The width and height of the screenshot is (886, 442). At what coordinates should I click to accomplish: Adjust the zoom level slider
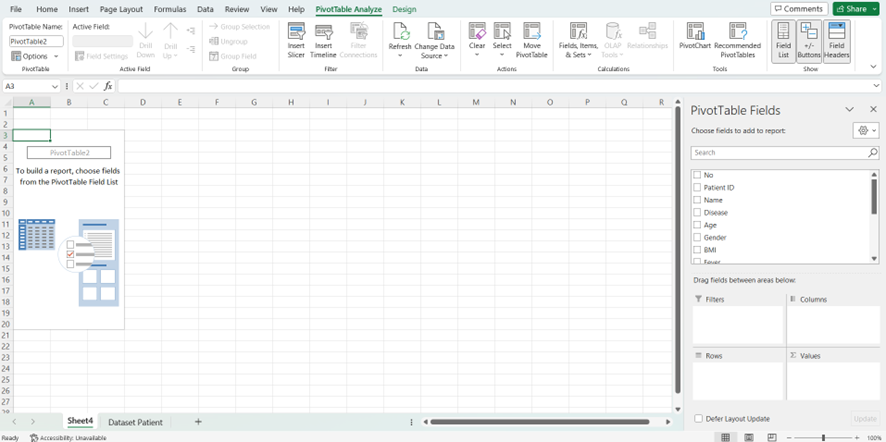[823, 437]
